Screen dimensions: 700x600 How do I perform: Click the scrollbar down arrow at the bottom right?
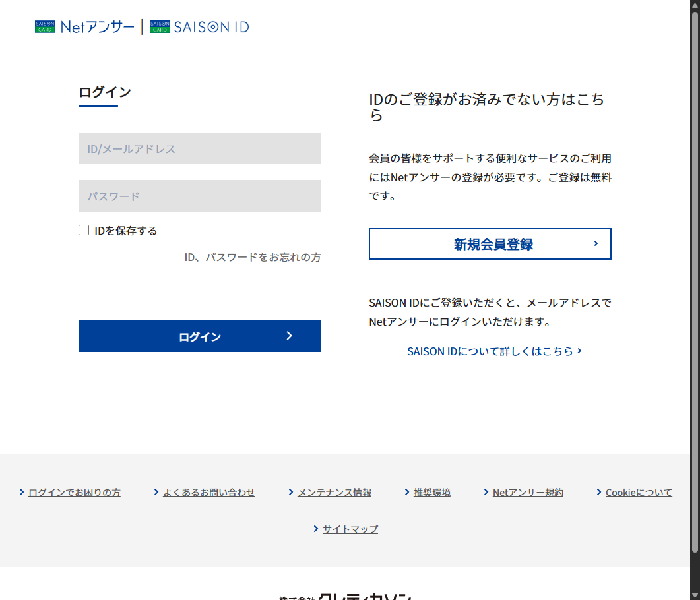695,595
